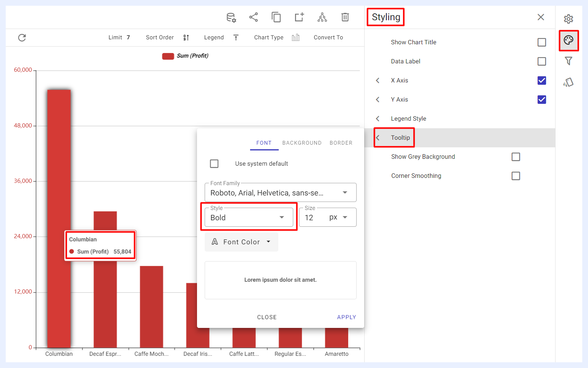
Task: Click the duplicate chart icon
Action: [276, 17]
